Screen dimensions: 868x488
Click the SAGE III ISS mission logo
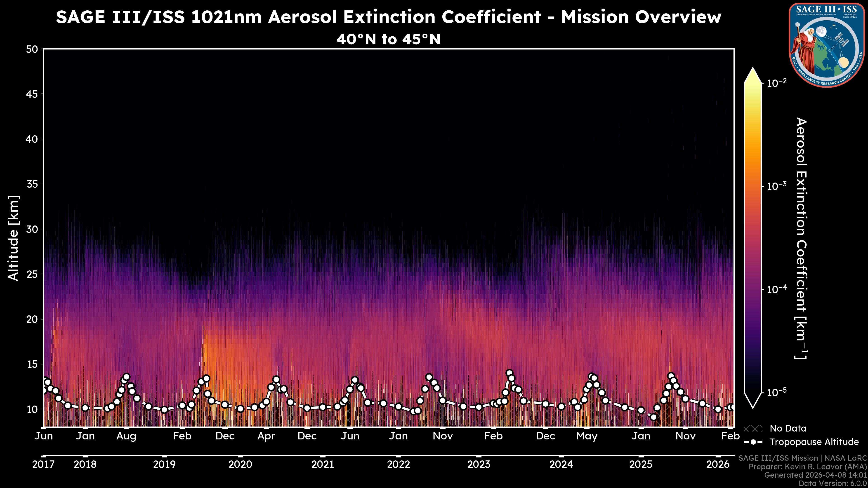point(827,45)
